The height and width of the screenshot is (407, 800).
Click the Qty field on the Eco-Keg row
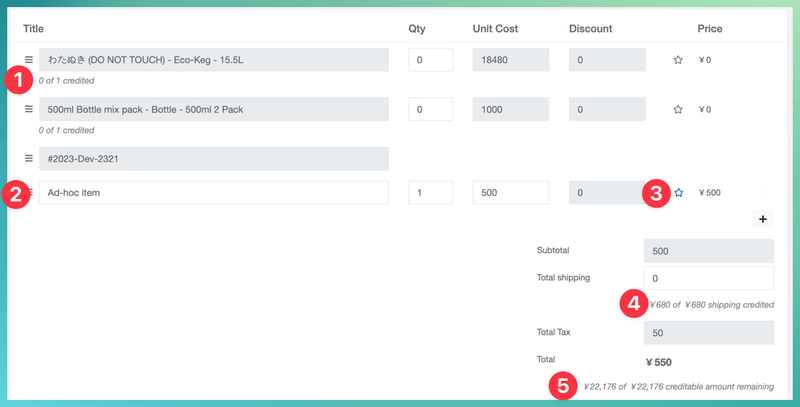[x=430, y=61]
